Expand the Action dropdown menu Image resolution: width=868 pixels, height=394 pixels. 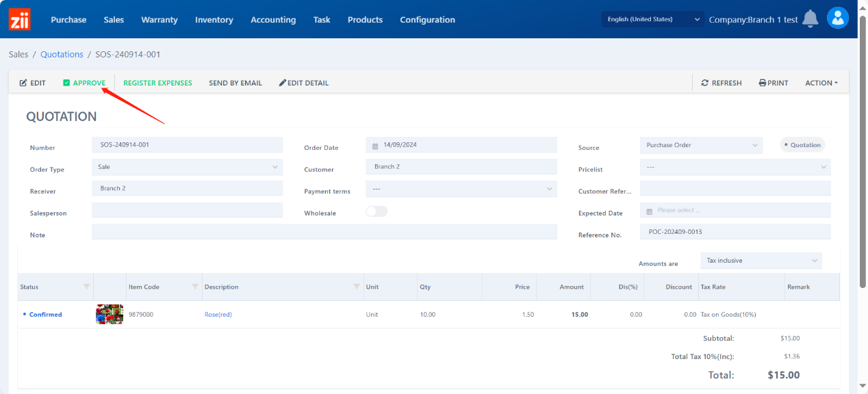[821, 83]
